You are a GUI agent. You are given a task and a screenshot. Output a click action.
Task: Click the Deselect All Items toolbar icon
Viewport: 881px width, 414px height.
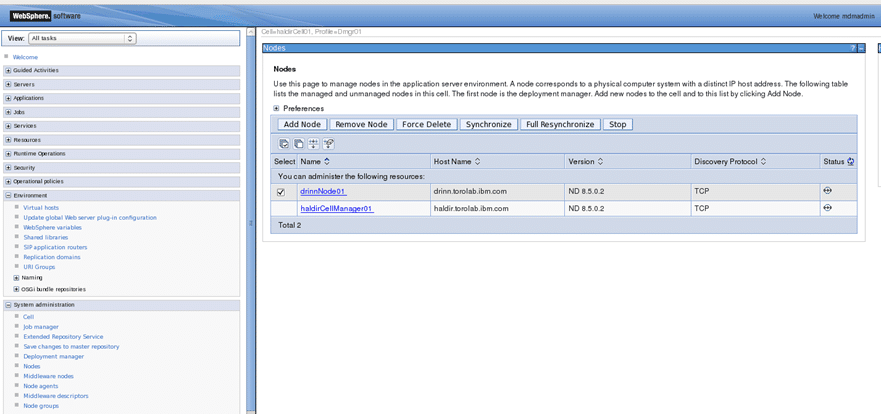click(x=299, y=144)
